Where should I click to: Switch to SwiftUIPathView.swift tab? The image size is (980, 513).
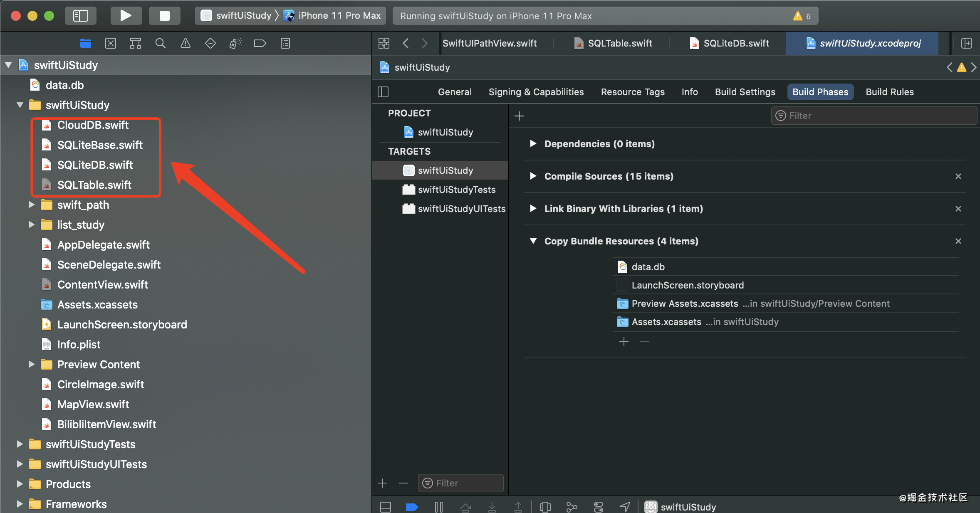(x=490, y=43)
